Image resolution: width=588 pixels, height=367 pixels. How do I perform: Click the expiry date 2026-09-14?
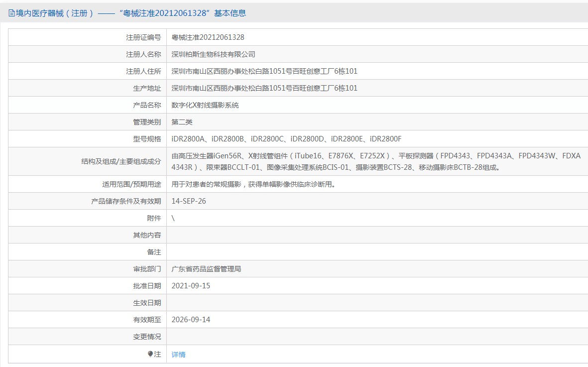click(191, 320)
